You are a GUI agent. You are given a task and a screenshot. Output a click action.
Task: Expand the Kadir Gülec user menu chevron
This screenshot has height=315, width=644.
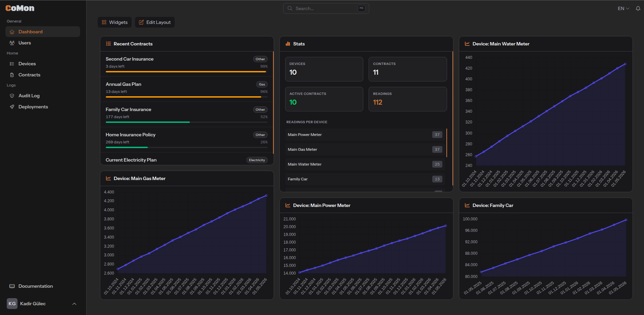click(74, 304)
